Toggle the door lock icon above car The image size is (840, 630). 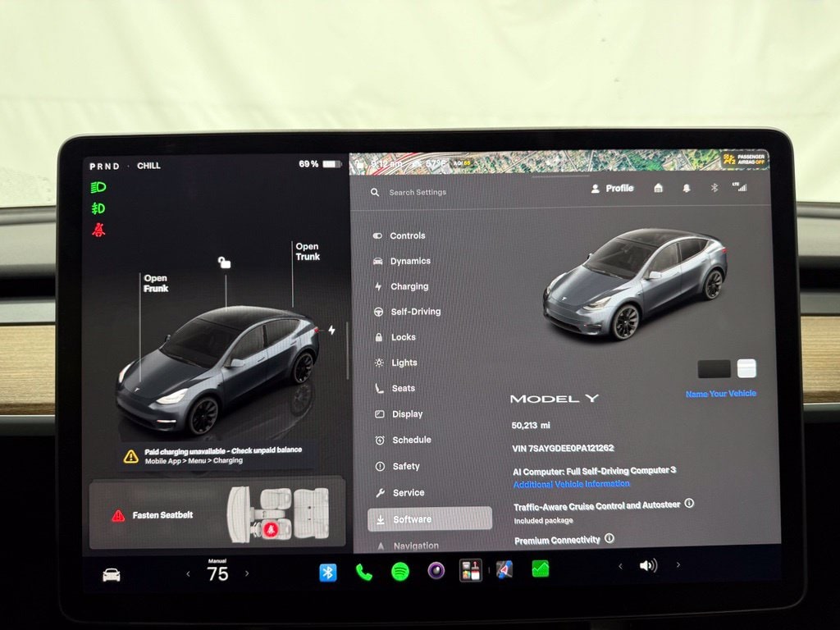point(224,262)
